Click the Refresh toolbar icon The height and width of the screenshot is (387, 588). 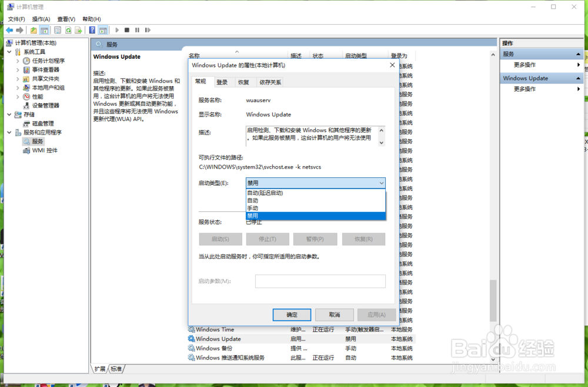pyautogui.click(x=68, y=30)
